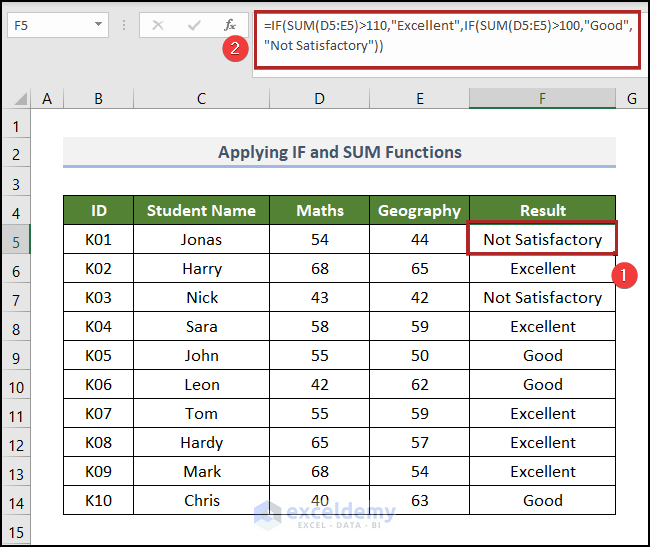Select column F header
The image size is (650, 547).
tap(542, 99)
